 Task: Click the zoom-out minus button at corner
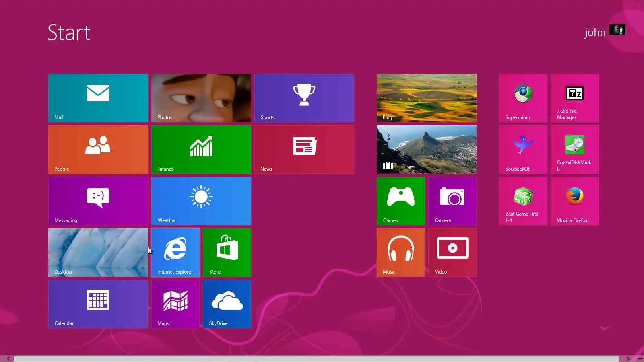(x=640, y=358)
